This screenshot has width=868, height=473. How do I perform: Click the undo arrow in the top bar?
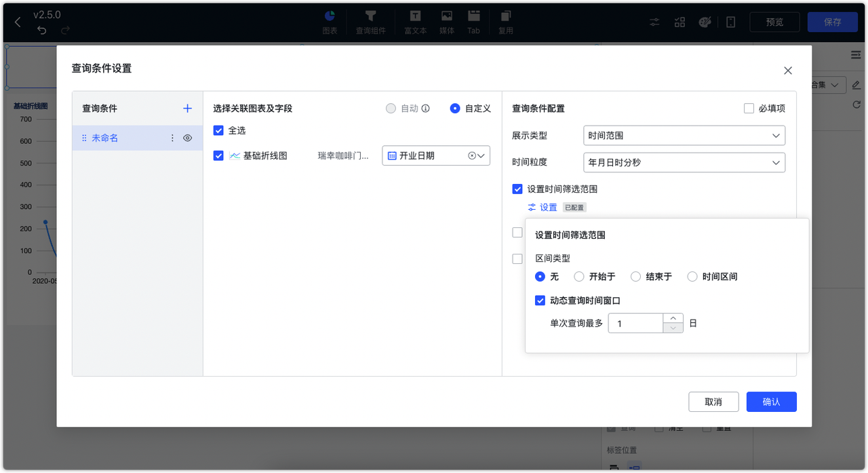[x=41, y=30]
